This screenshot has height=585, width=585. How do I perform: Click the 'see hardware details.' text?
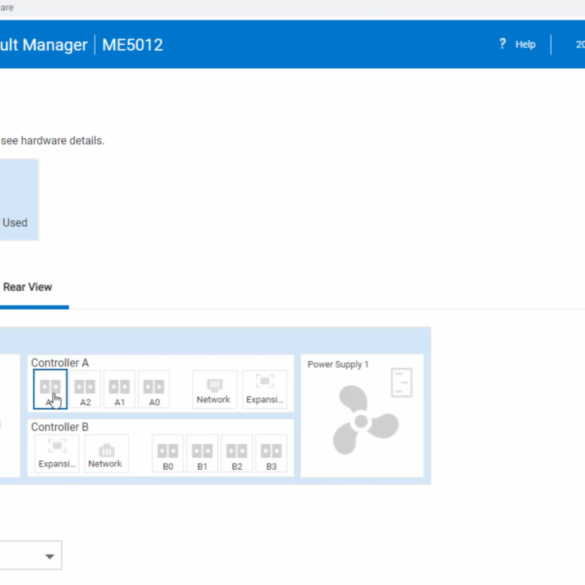(x=53, y=141)
